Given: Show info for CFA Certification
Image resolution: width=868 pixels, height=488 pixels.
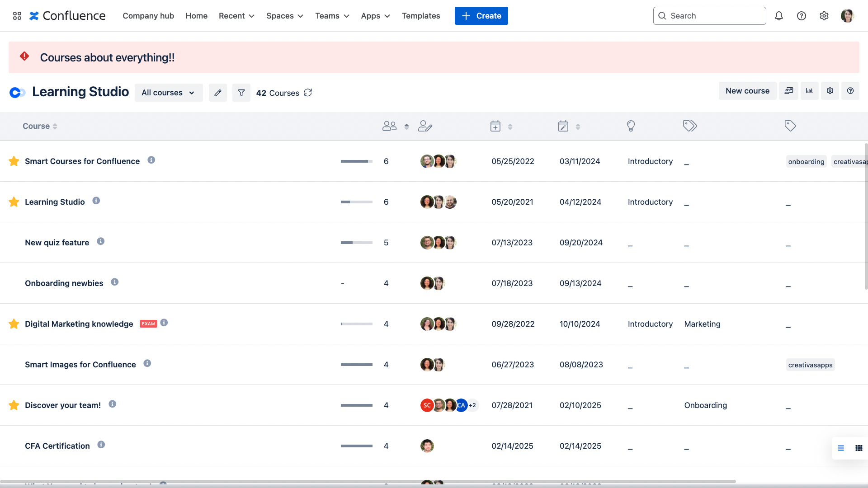Looking at the screenshot, I should (101, 445).
